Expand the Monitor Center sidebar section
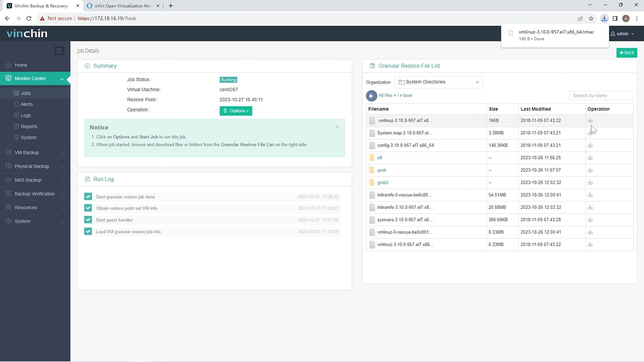 (62, 78)
